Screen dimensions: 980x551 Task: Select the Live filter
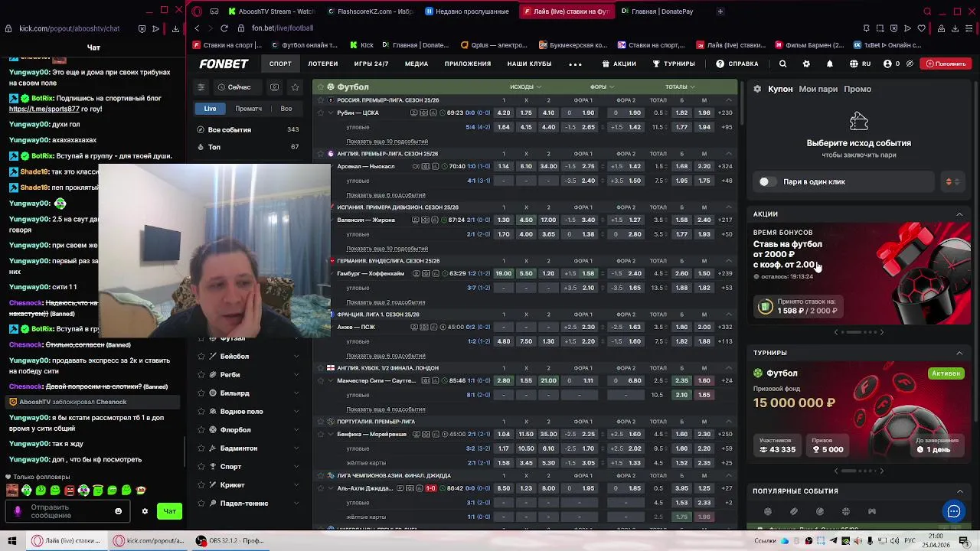pos(210,109)
